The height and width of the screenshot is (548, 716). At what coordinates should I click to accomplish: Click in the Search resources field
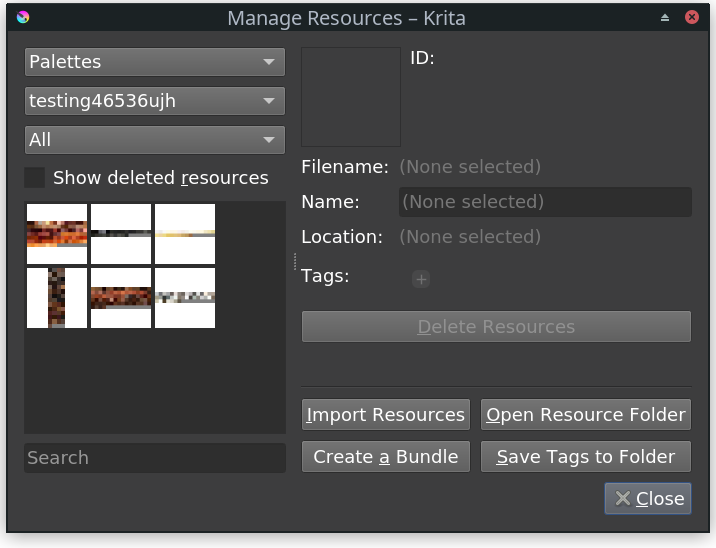click(x=154, y=458)
